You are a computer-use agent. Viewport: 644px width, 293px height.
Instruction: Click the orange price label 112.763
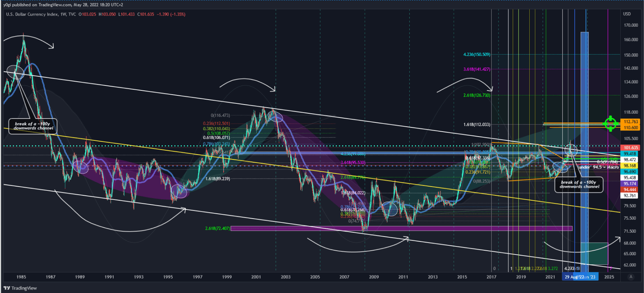630,122
